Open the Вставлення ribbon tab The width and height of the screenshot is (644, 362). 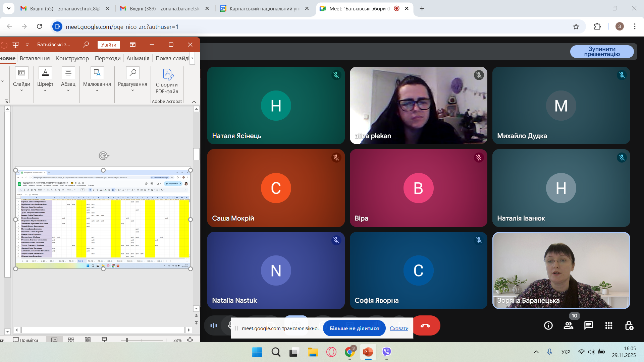coord(35,58)
